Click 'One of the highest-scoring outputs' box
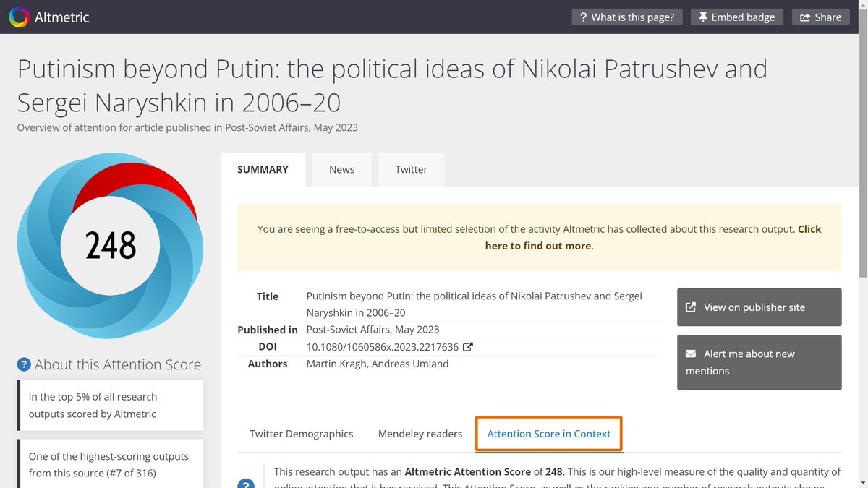 click(111, 464)
